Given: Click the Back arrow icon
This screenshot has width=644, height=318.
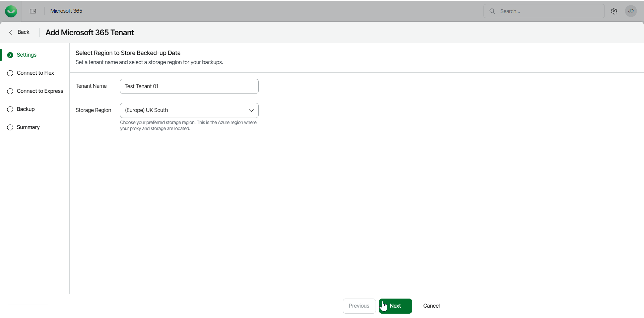Looking at the screenshot, I should click(11, 32).
